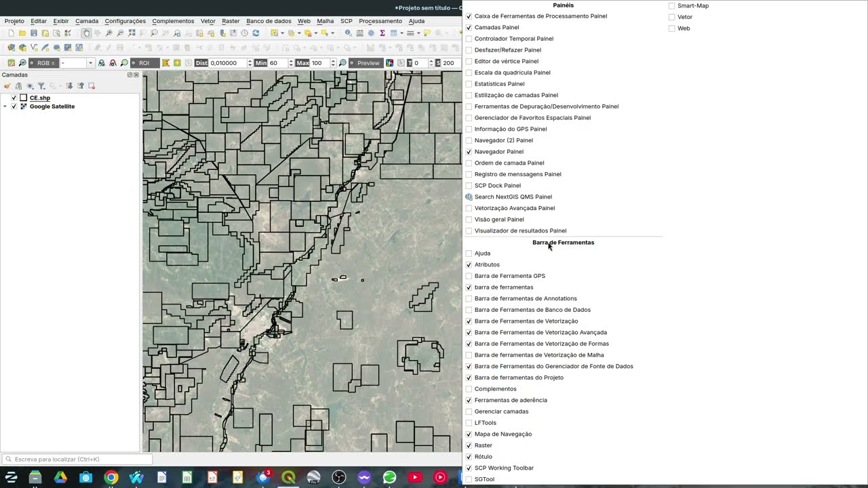Open a project with the folder icon
868x488 pixels.
click(x=22, y=33)
